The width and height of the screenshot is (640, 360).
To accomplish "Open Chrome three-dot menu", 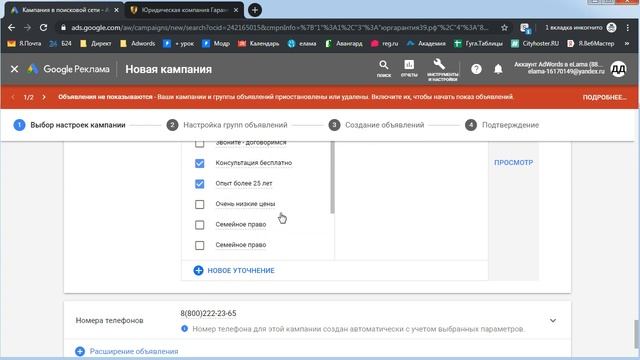I will tap(628, 27).
